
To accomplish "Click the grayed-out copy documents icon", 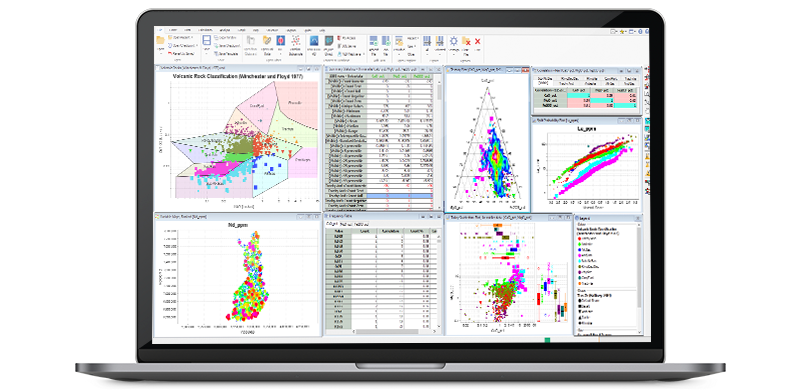I will click(251, 40).
